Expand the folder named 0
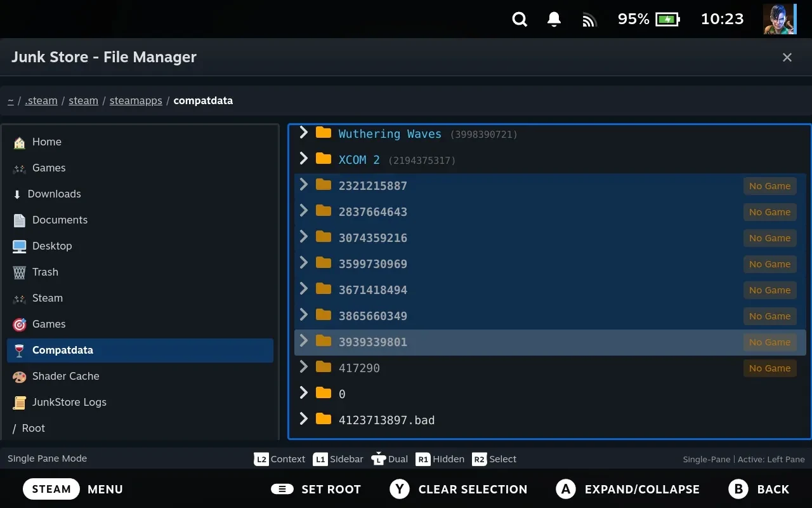Image resolution: width=812 pixels, height=508 pixels. 304,392
